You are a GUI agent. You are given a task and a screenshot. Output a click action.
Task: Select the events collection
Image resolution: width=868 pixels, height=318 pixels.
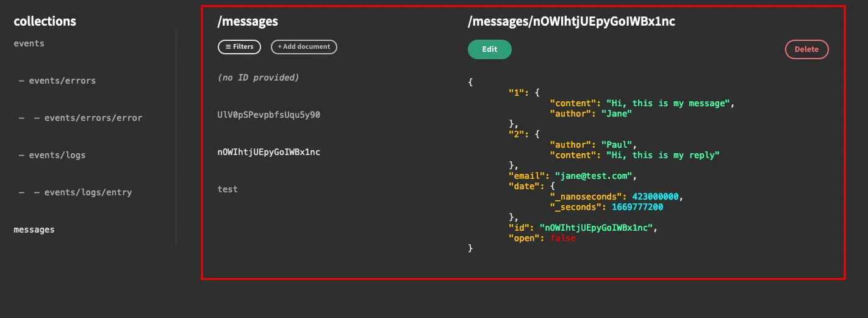29,43
